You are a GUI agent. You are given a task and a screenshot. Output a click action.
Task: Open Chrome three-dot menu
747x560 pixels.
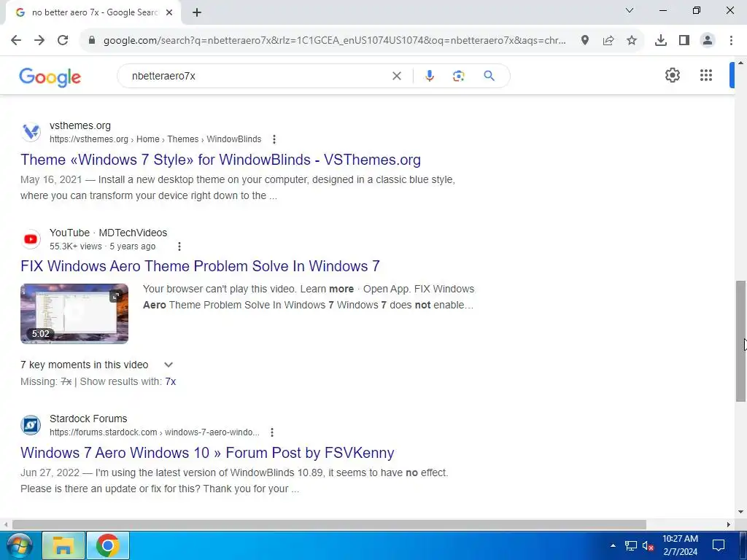(x=731, y=41)
